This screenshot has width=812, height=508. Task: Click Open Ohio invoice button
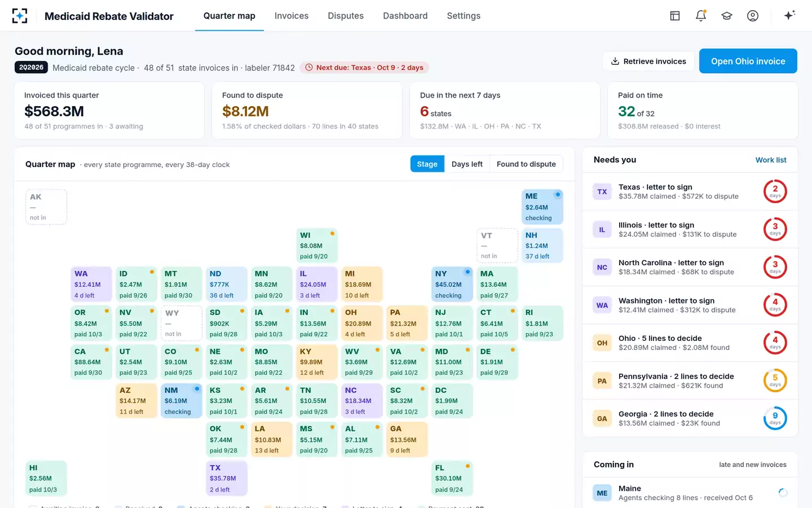(748, 61)
